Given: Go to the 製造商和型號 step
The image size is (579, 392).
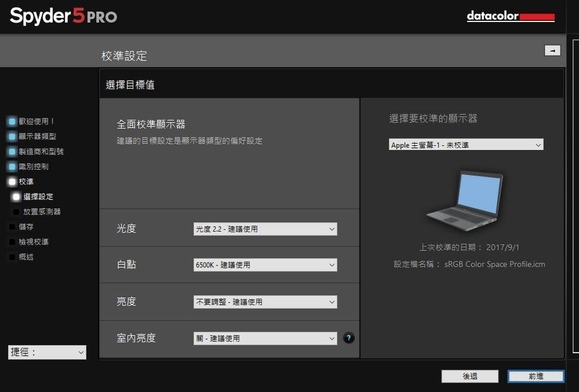Looking at the screenshot, I should tap(41, 151).
